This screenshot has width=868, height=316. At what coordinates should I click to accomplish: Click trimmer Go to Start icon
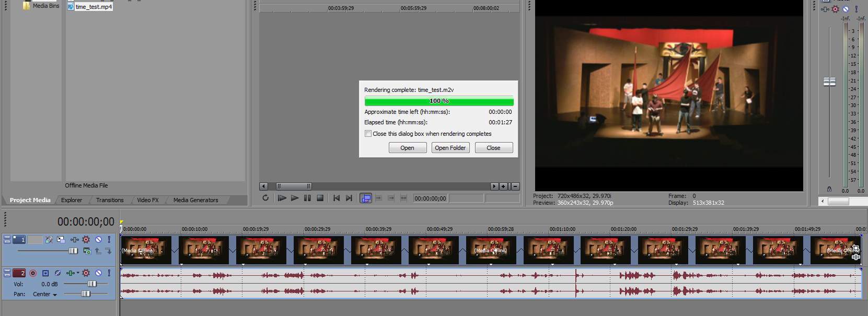(336, 198)
